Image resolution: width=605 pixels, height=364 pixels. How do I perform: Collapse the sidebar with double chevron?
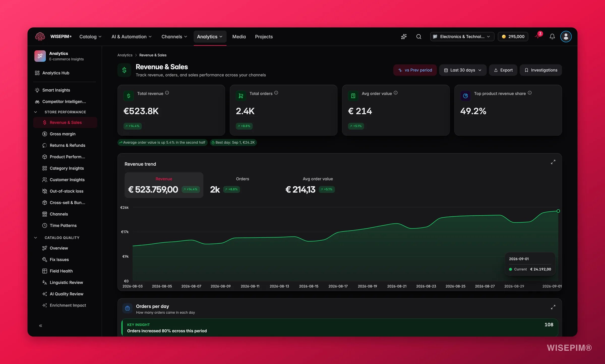tap(41, 326)
